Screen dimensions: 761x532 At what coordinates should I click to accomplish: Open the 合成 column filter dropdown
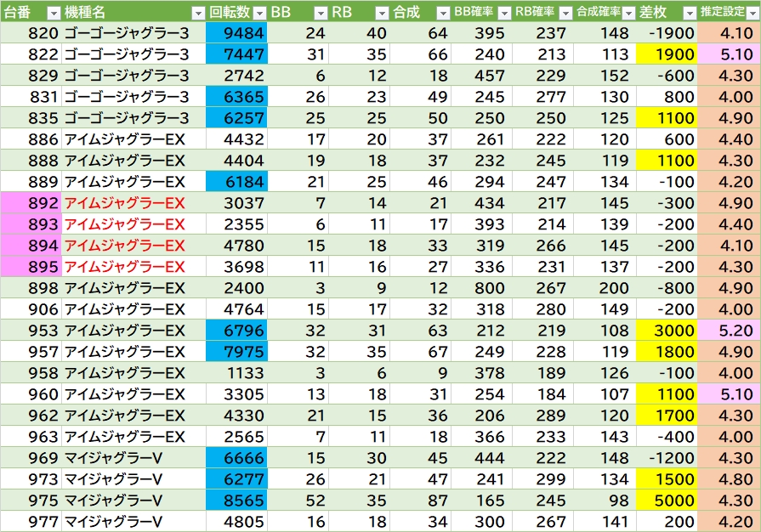click(x=443, y=13)
